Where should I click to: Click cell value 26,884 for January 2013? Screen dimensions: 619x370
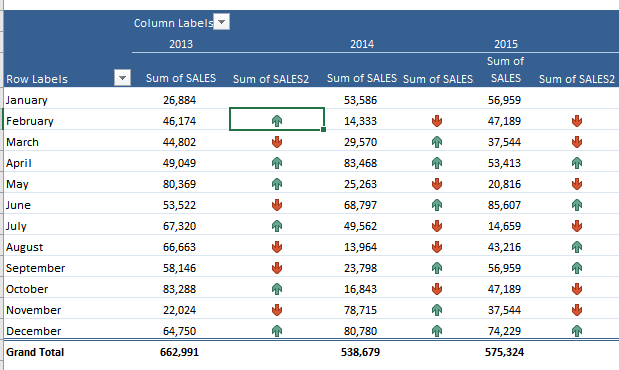tap(179, 100)
